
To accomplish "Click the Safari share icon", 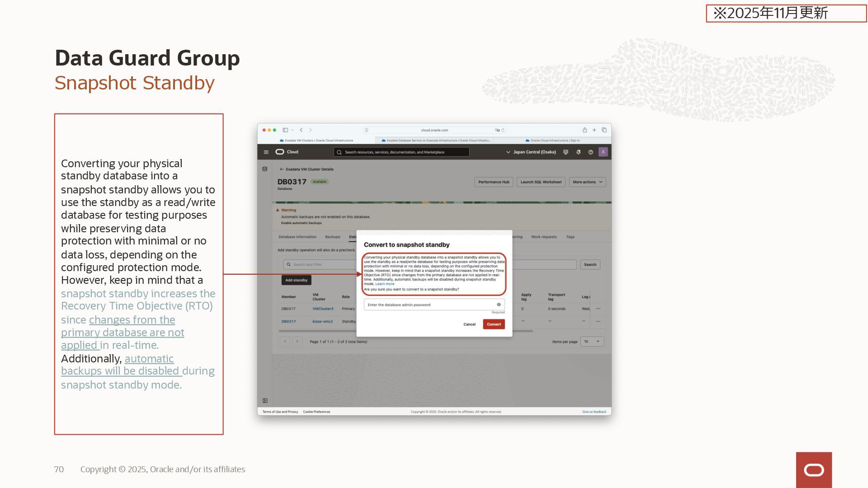I will 585,130.
